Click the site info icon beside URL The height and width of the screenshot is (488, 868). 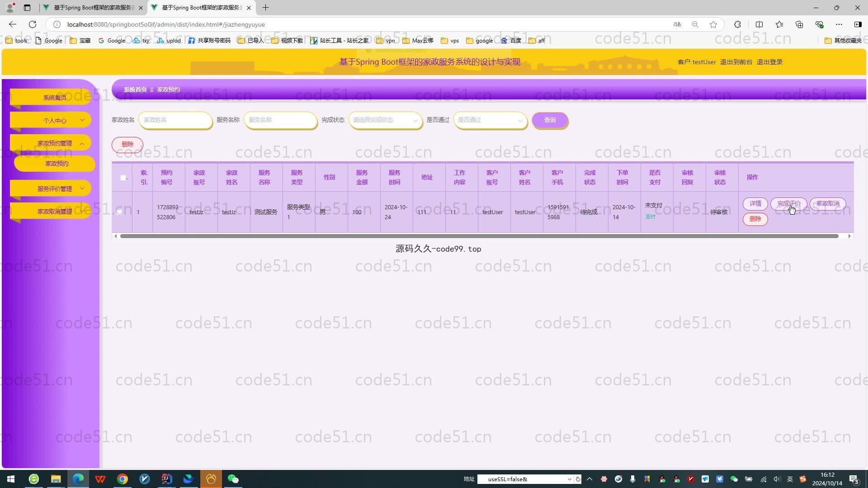coord(57,24)
